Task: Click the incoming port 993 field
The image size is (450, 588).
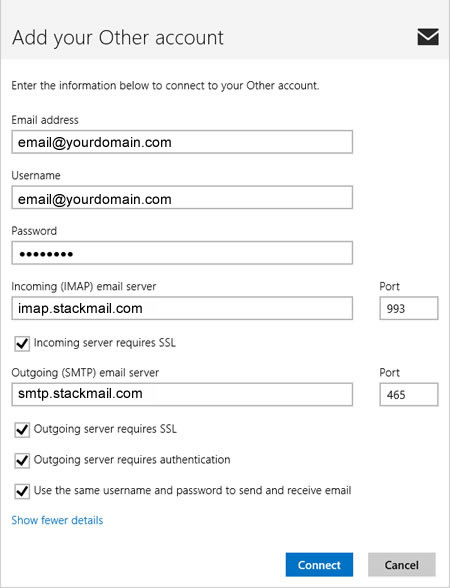Action: (409, 308)
